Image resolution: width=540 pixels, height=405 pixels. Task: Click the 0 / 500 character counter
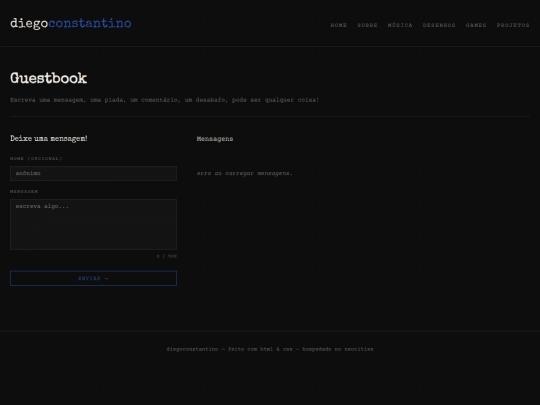[167, 256]
